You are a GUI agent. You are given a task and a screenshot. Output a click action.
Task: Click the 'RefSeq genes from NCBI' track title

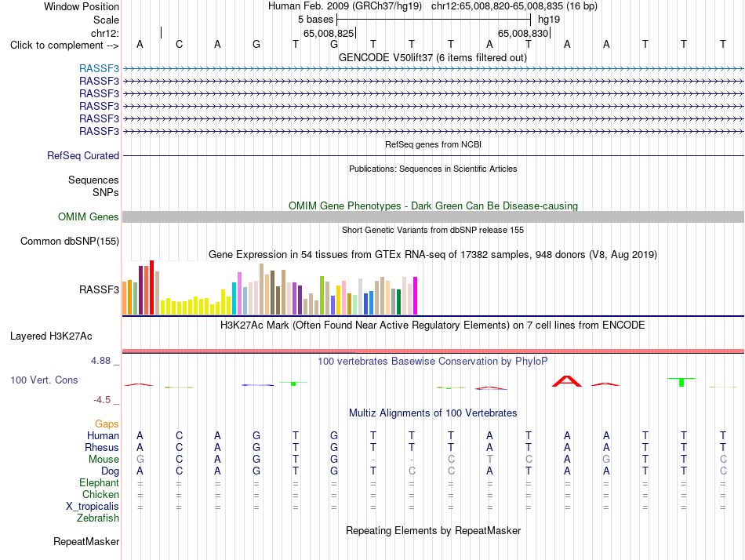[433, 144]
